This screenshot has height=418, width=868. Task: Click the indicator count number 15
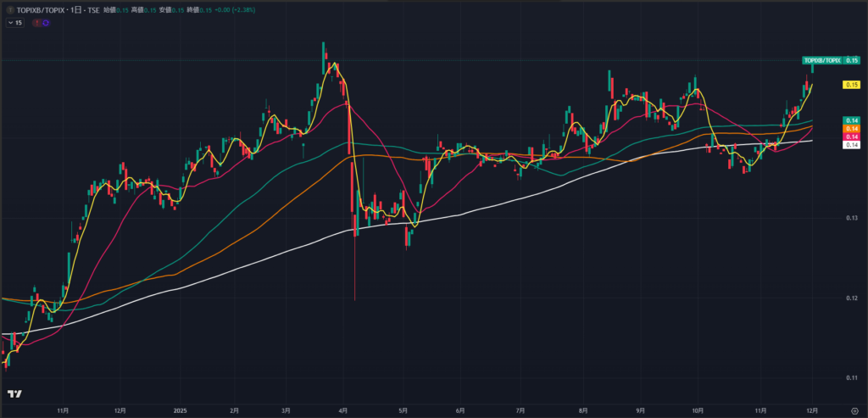19,23
